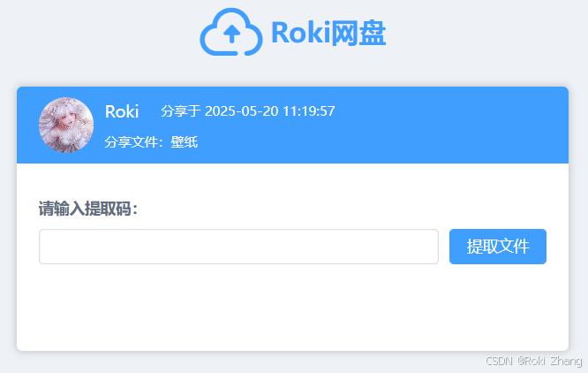
Task: Open the shared file name 壁纸
Action: point(185,141)
